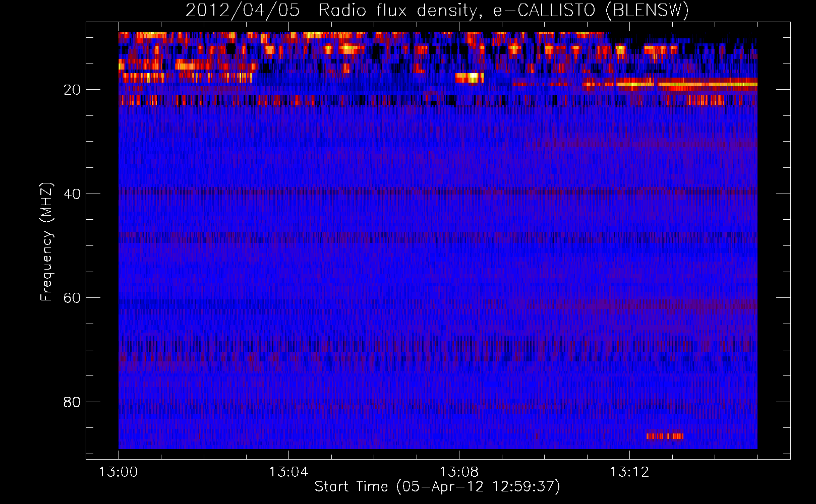
Task: Click the 20 MHz frequency tick label
Action: (72, 90)
